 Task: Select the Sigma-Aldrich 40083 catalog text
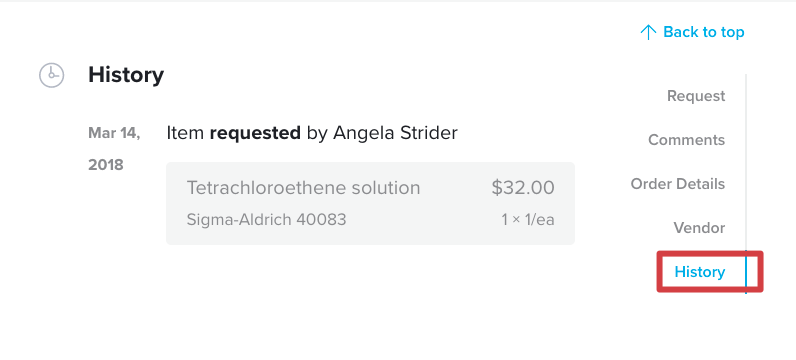click(x=267, y=220)
